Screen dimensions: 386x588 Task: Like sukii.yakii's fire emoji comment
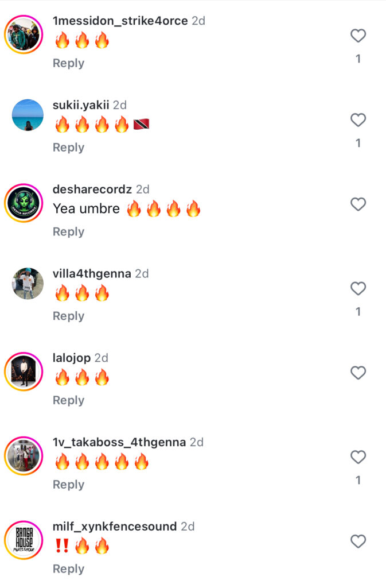point(358,120)
